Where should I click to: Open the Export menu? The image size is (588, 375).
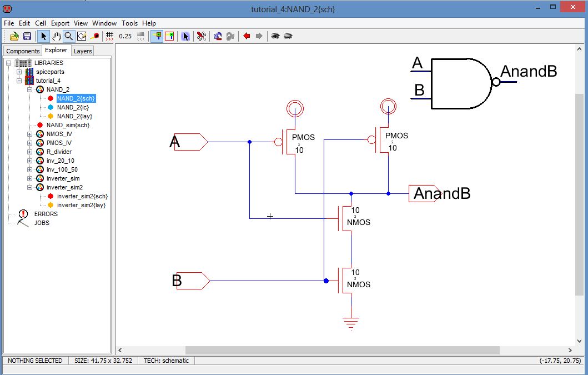[60, 23]
